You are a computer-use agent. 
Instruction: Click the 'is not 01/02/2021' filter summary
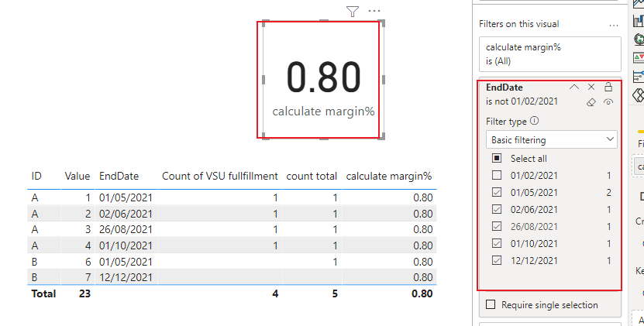(522, 101)
